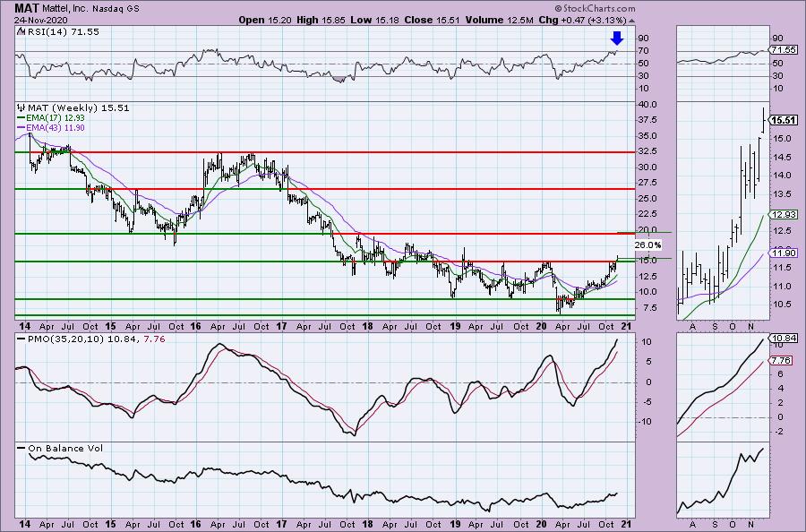
Task: Click the On Balance Vol legend label
Action: coord(65,448)
